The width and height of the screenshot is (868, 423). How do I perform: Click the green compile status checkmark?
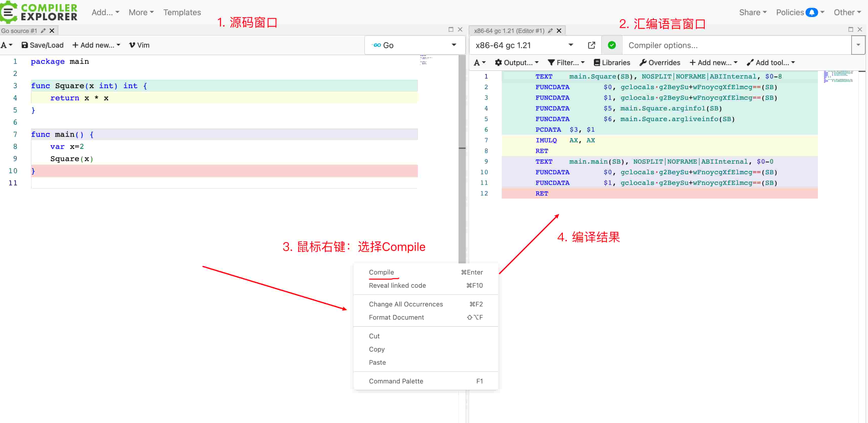tap(612, 45)
